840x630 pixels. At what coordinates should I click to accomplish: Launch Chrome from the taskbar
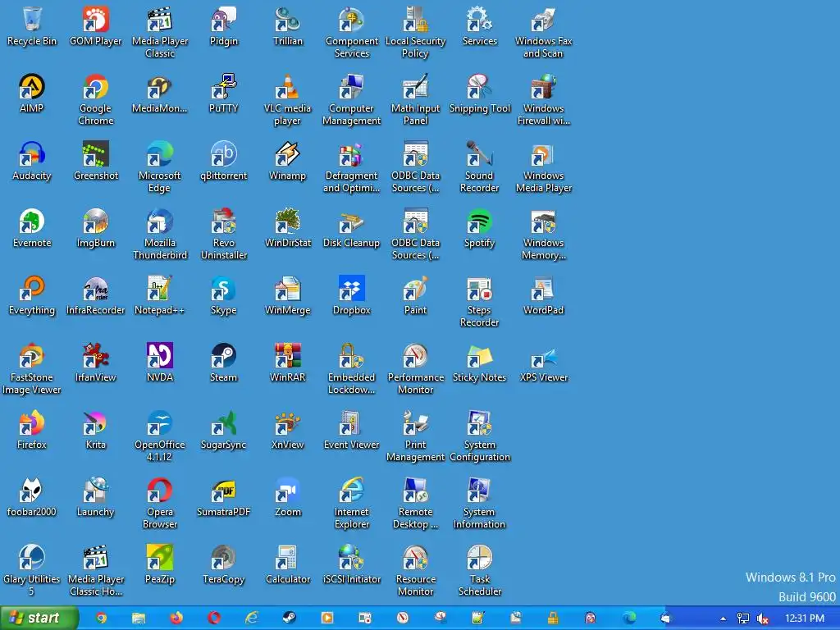pos(101,619)
